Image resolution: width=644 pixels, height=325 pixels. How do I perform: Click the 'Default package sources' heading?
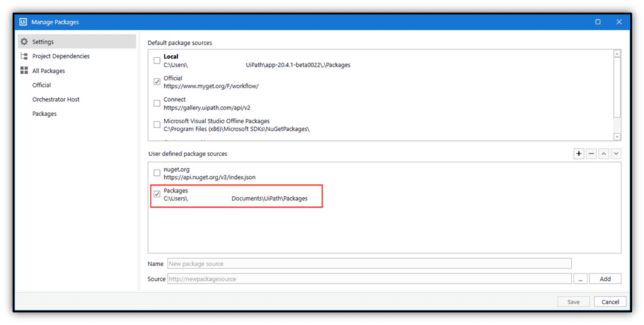pos(180,43)
